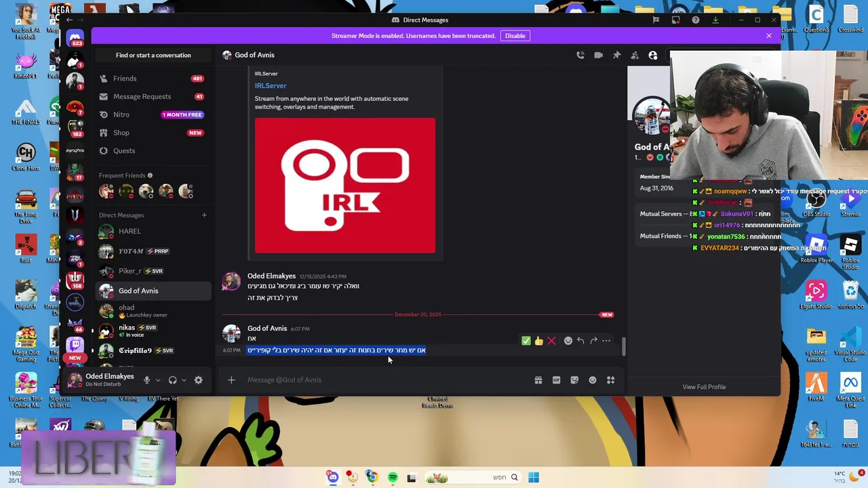The height and width of the screenshot is (488, 868).
Task: Open Windows Start button in taskbar
Action: point(534,478)
